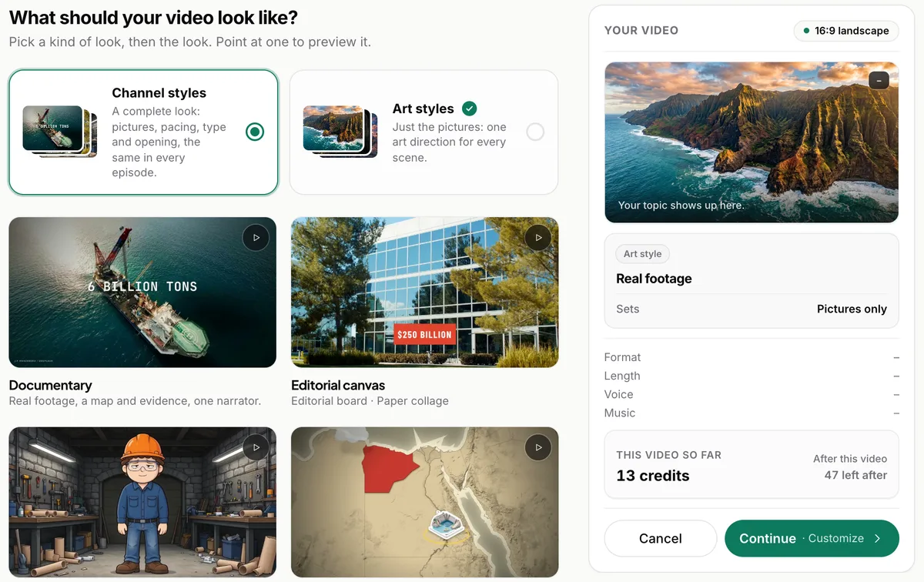Click the Voice row label

619,394
